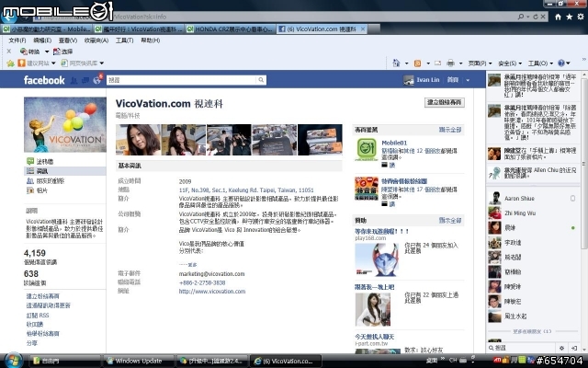Close the active VicoVation Facebook tab

click(363, 29)
